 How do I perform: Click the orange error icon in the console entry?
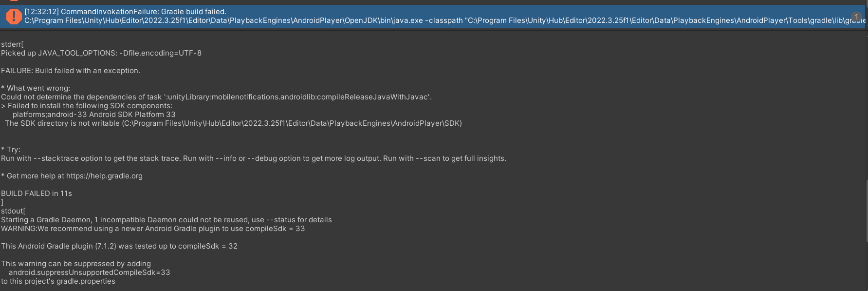pos(13,15)
